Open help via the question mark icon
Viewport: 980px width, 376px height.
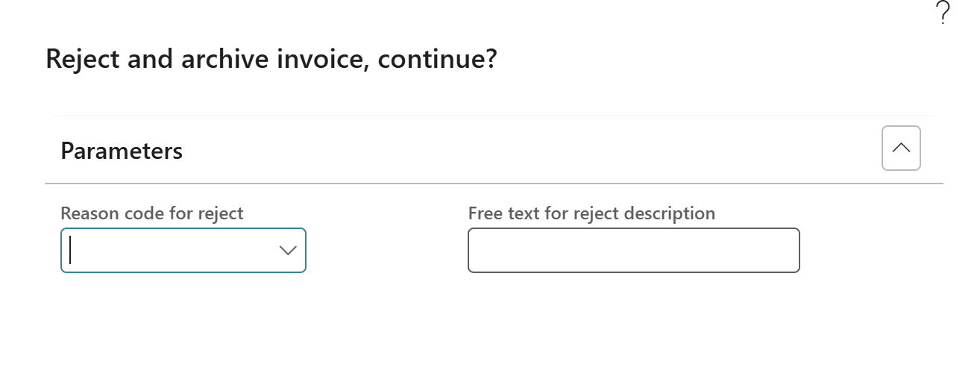943,13
